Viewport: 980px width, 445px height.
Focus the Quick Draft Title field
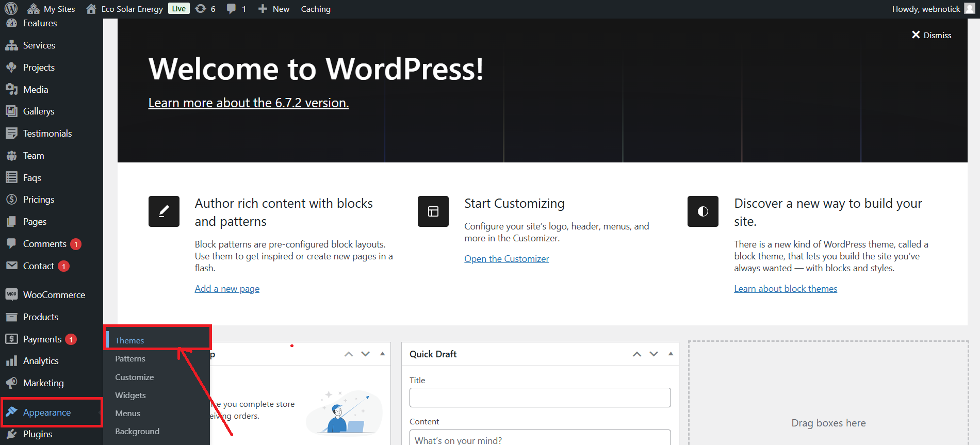coord(540,398)
